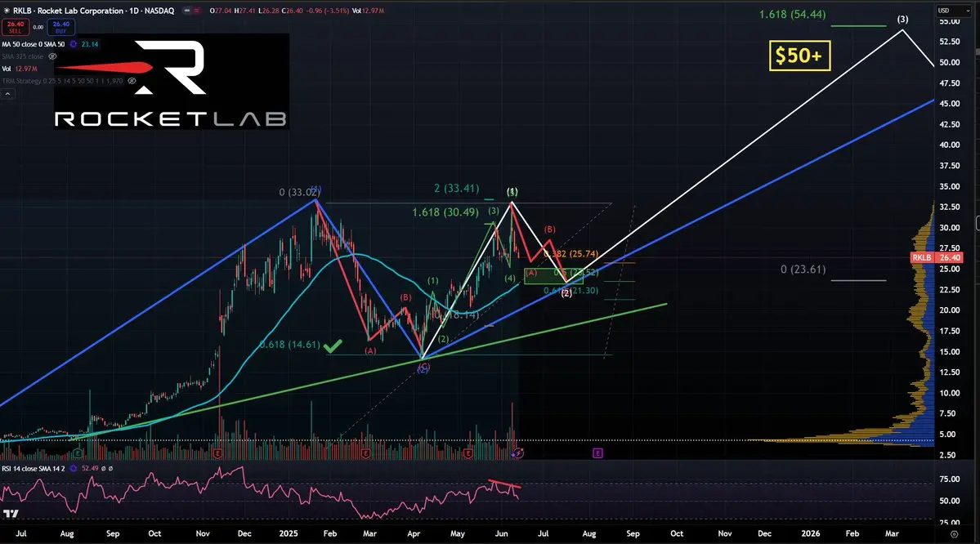Toggle the grey pill next to NASDAQ

pos(187,11)
